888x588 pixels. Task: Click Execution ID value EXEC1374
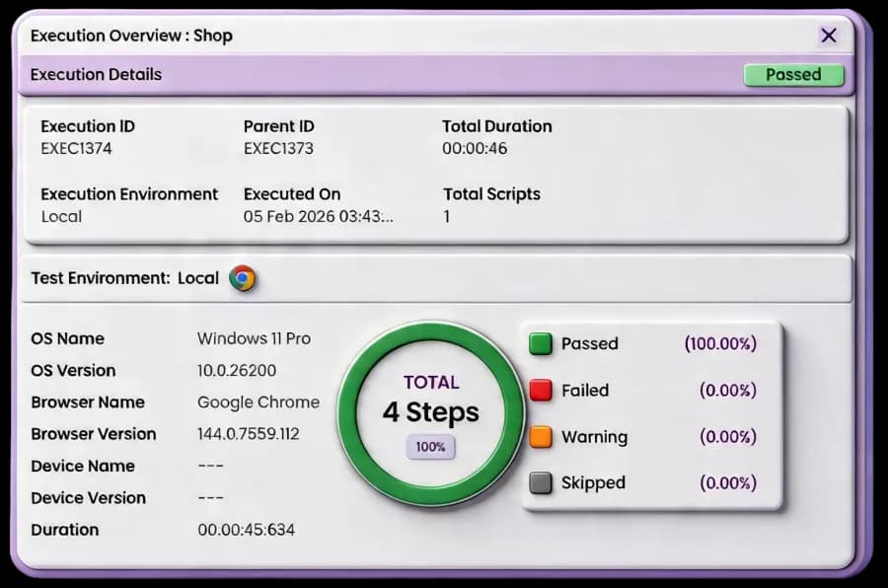[x=76, y=148]
